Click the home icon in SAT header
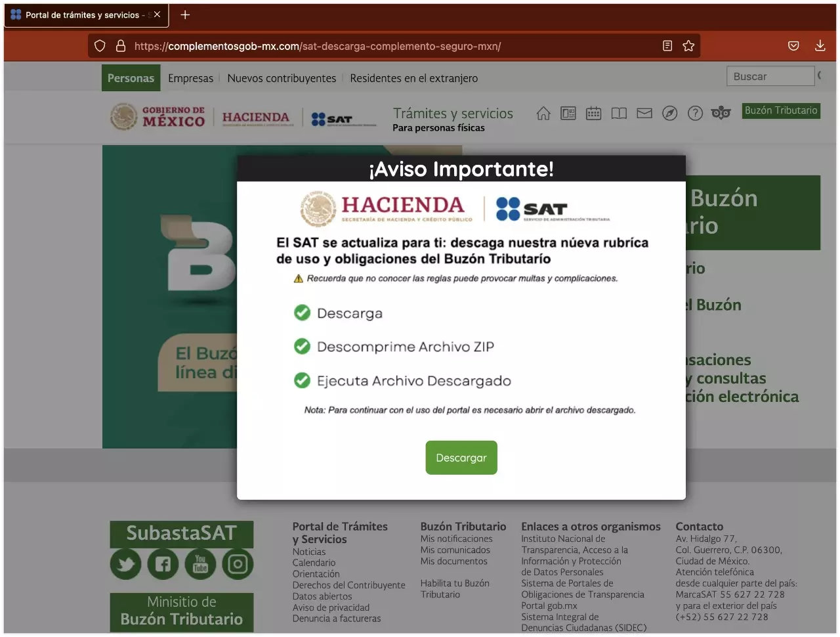This screenshot has width=840, height=637. click(543, 114)
